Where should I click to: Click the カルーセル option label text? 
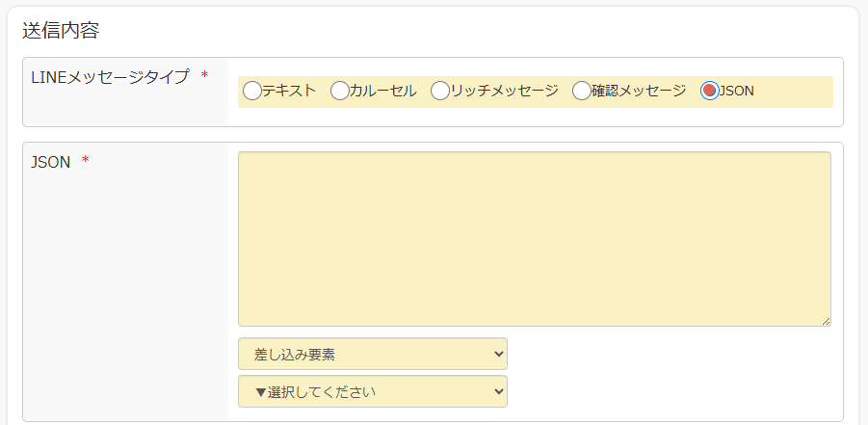tap(382, 91)
